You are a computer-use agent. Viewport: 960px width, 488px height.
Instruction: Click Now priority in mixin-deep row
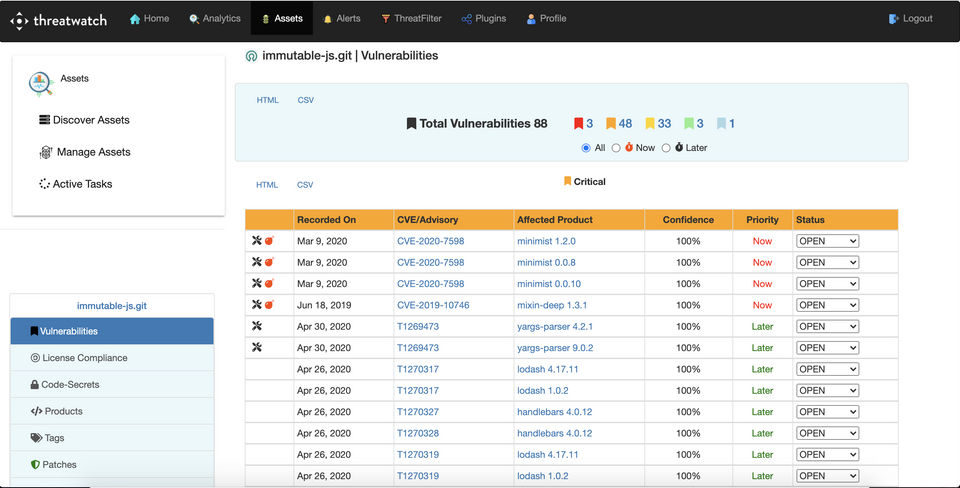coord(762,305)
